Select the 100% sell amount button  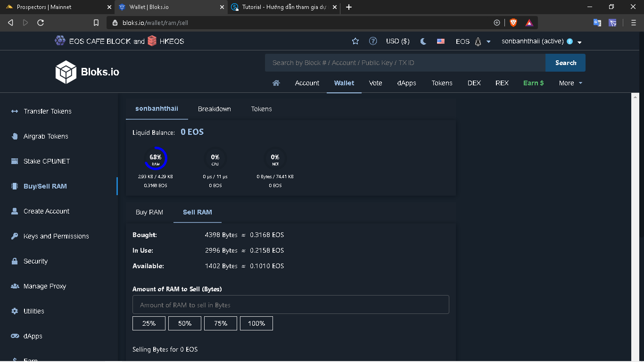point(256,323)
